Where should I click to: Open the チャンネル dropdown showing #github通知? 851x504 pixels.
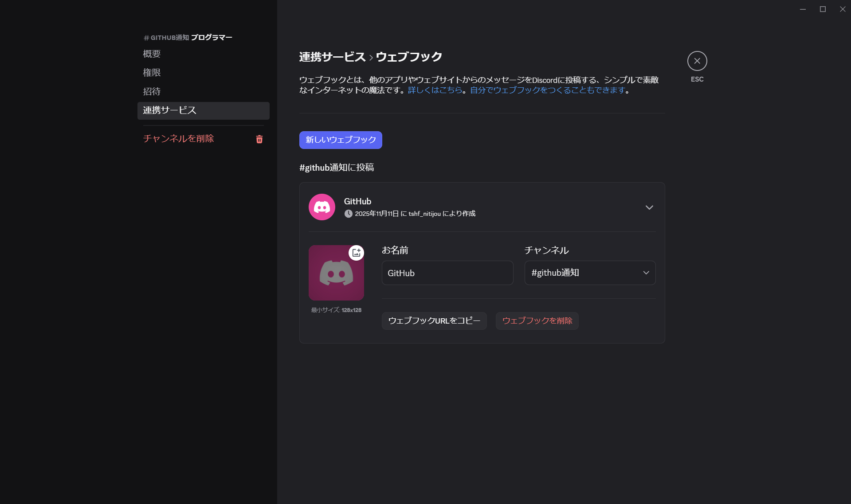click(590, 273)
